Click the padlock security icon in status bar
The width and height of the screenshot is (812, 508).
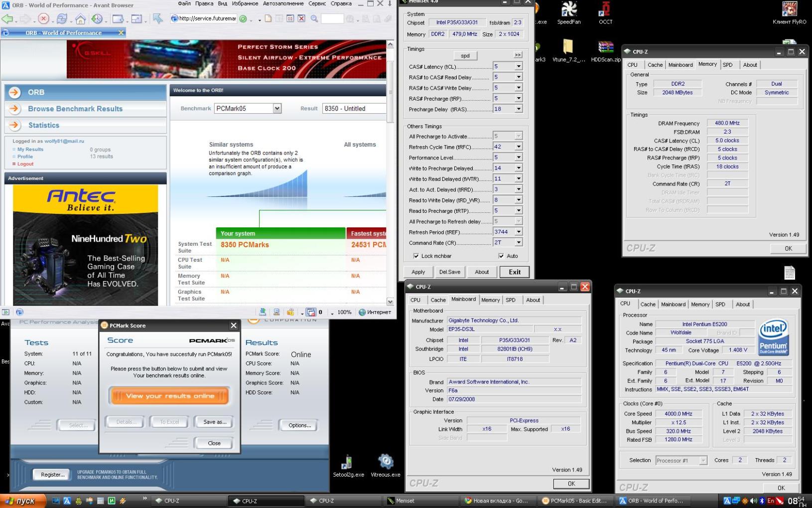(x=290, y=312)
